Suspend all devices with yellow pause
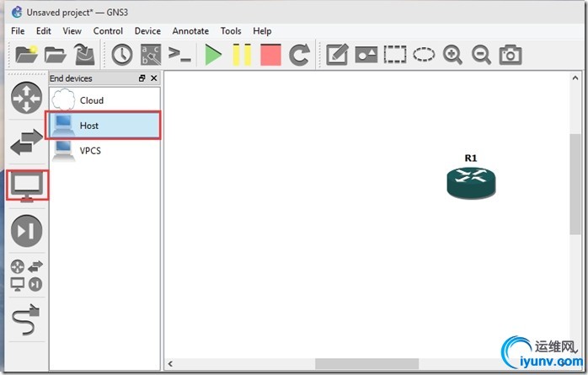 (x=242, y=55)
